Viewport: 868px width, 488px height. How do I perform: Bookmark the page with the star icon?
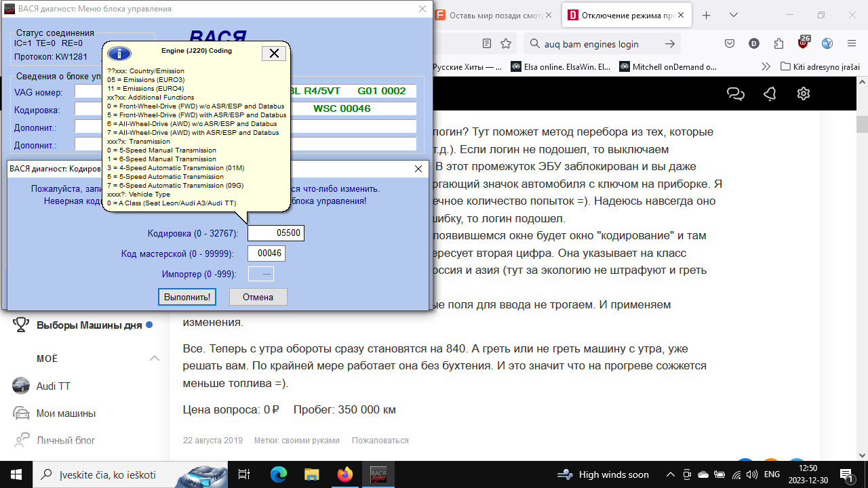[506, 43]
